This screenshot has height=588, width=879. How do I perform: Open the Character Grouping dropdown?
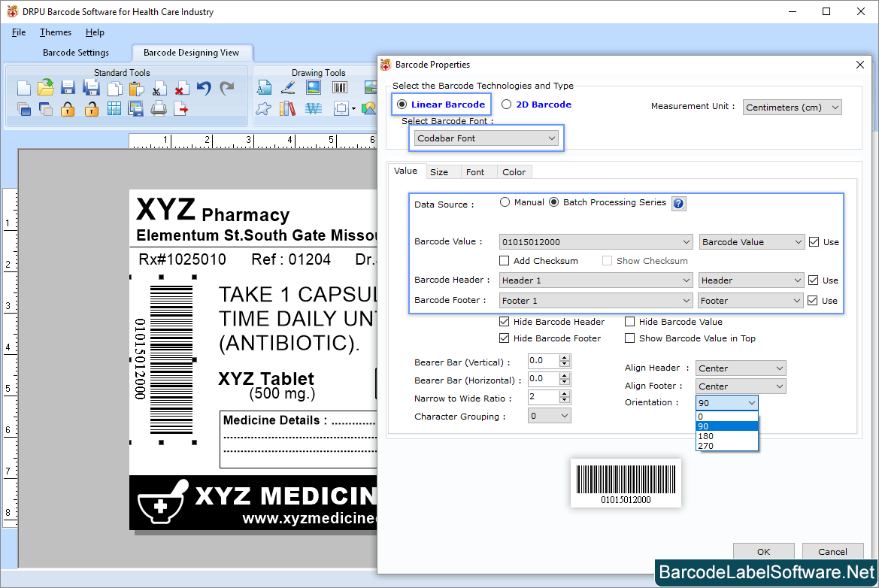click(550, 416)
